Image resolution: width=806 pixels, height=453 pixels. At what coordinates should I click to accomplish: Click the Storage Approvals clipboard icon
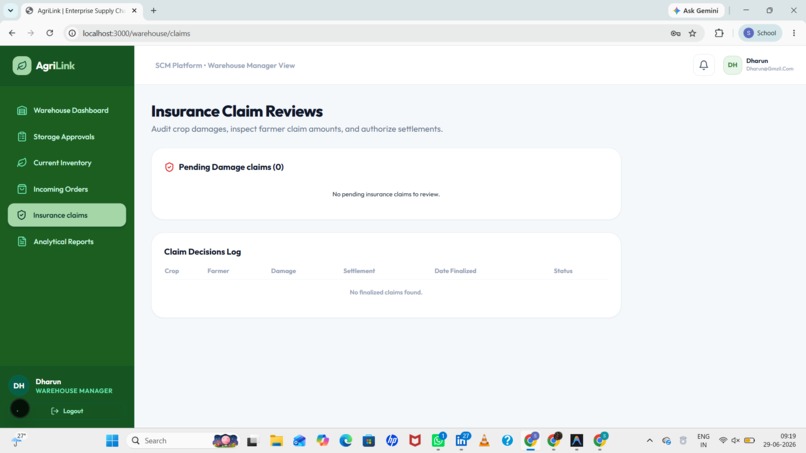(22, 137)
